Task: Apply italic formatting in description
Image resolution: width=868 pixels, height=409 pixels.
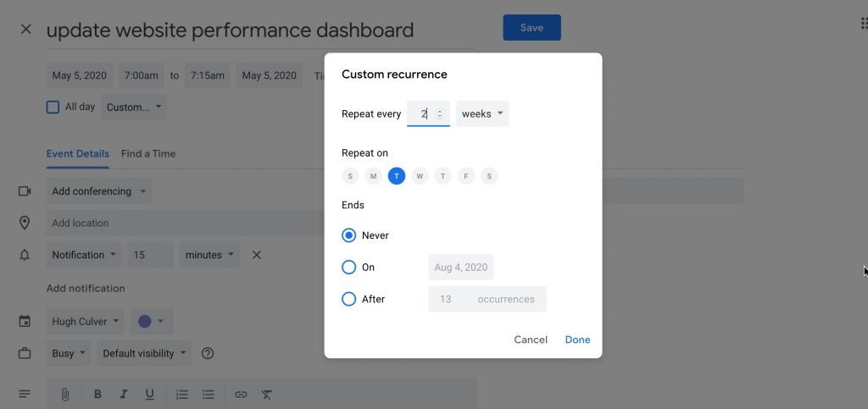Action: coord(124,395)
